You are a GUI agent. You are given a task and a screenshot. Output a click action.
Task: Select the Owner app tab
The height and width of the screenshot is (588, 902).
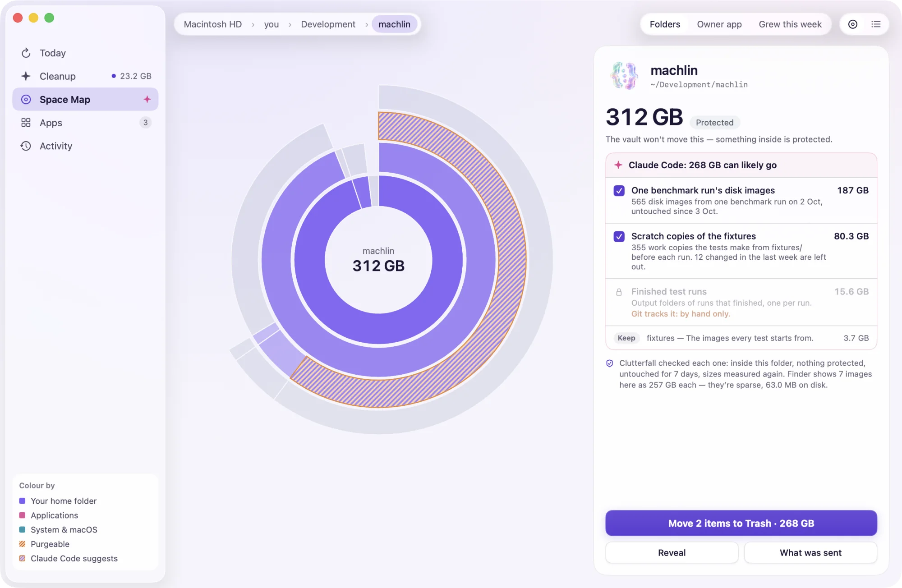coord(719,24)
